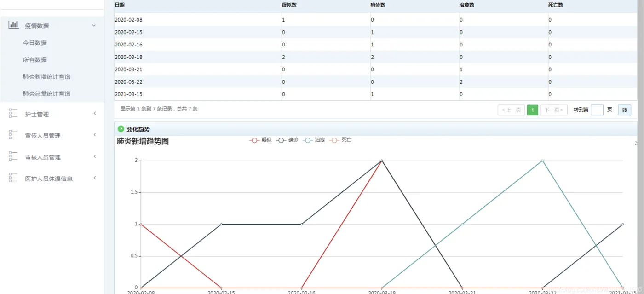This screenshot has width=644, height=294.
Task: Select the 2020-03-18 table row date
Action: pyautogui.click(x=128, y=58)
